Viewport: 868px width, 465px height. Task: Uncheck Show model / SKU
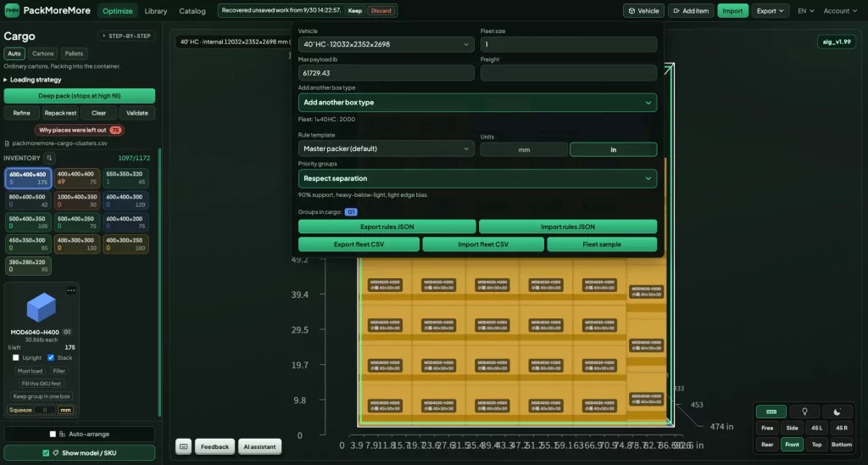(46, 453)
